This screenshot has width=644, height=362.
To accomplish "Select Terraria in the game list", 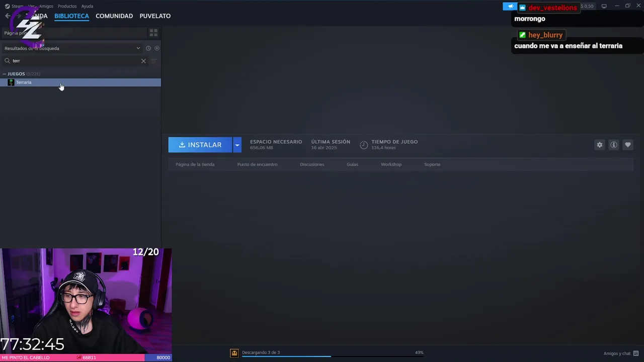I will tap(80, 82).
